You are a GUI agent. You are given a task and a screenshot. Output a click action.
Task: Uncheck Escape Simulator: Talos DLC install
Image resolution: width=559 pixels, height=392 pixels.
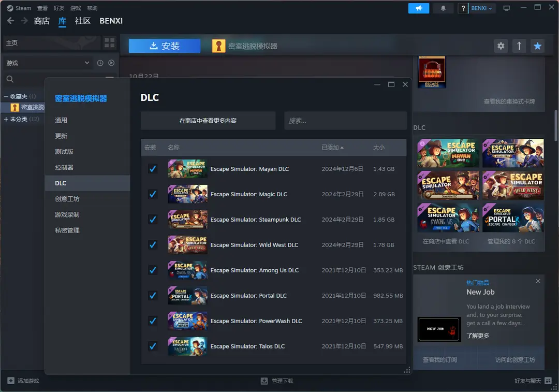(x=153, y=346)
